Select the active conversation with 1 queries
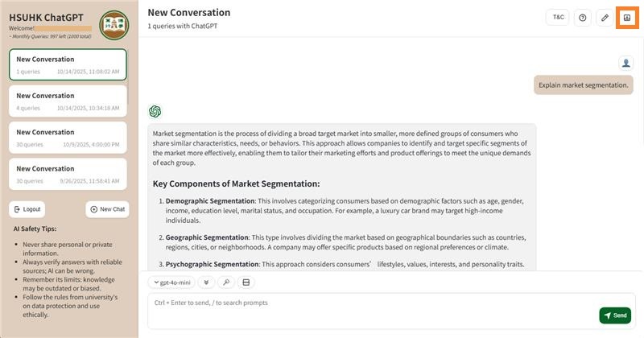Viewport: 644px width, 338px height. click(x=68, y=64)
